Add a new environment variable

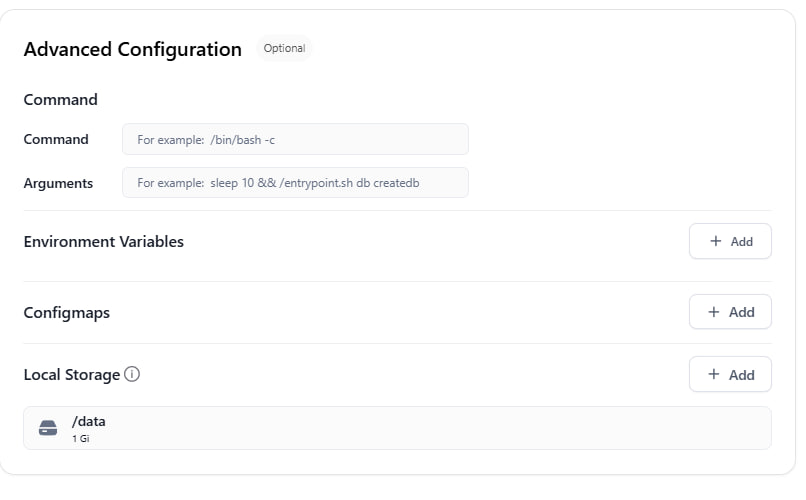730,241
